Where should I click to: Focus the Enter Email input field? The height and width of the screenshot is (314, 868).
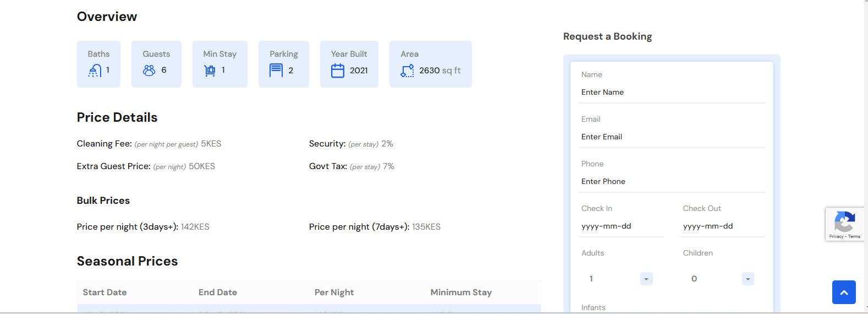click(x=671, y=137)
